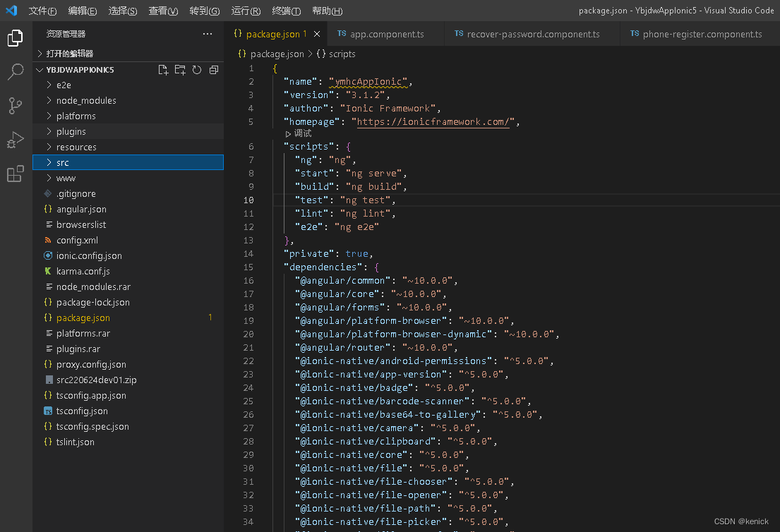The height and width of the screenshot is (532, 780).
Task: Click TS icon on phone-register.component.ts tab
Action: [x=635, y=33]
